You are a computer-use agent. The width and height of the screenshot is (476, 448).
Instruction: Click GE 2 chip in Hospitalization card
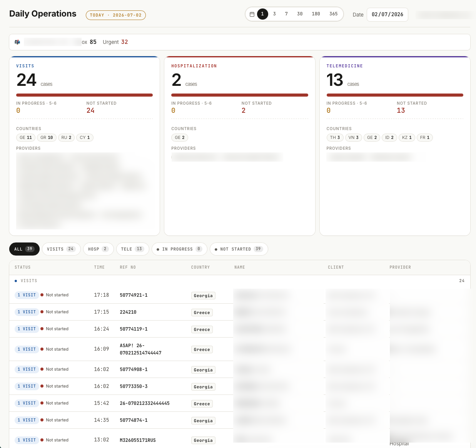point(180,137)
